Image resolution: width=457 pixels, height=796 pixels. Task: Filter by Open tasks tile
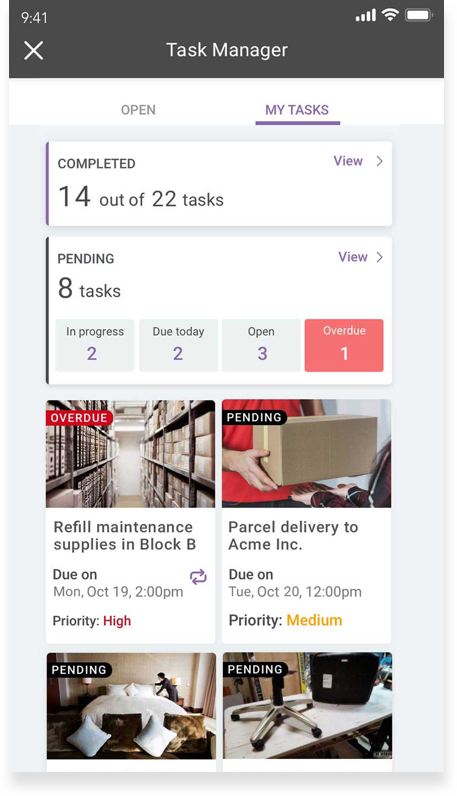coord(261,345)
